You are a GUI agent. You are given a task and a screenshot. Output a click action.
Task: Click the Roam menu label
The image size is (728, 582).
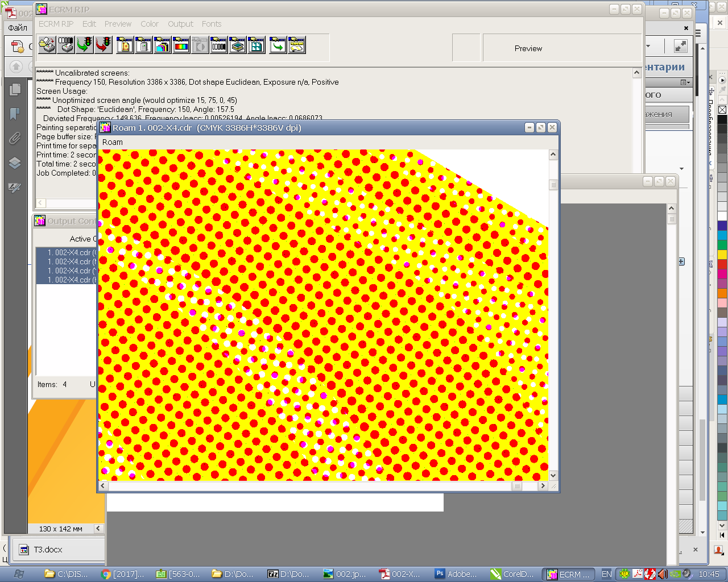pyautogui.click(x=113, y=142)
